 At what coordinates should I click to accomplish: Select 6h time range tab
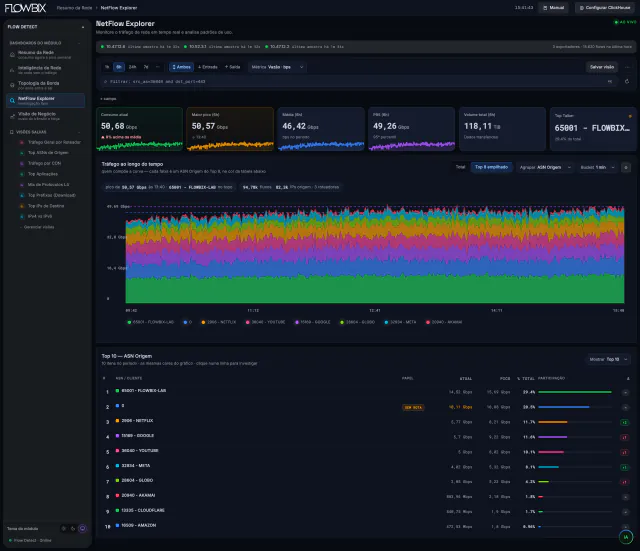(119, 67)
